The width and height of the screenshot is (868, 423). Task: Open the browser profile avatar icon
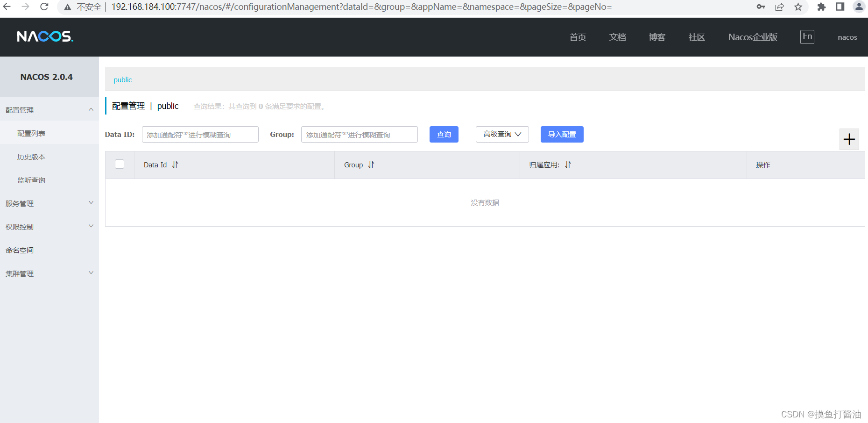coord(859,7)
